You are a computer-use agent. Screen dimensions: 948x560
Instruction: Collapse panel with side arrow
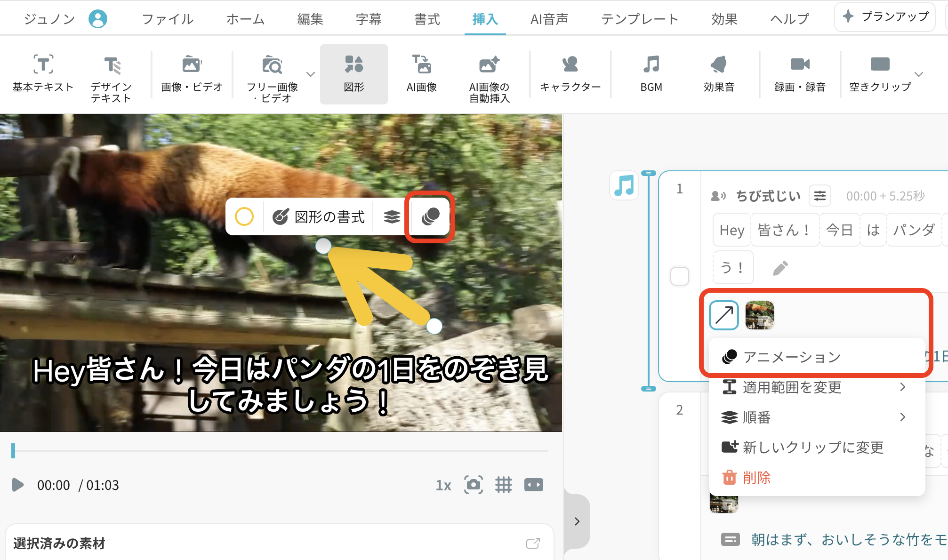(x=577, y=521)
